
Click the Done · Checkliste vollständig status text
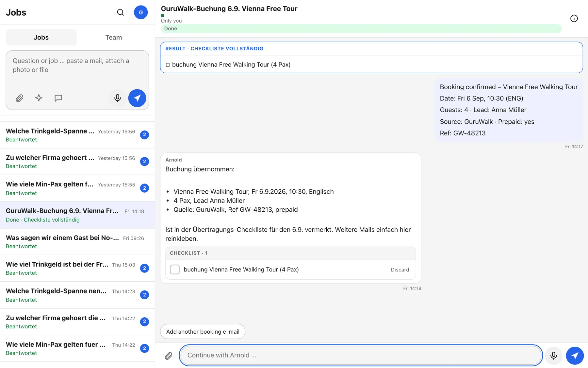[43, 220]
